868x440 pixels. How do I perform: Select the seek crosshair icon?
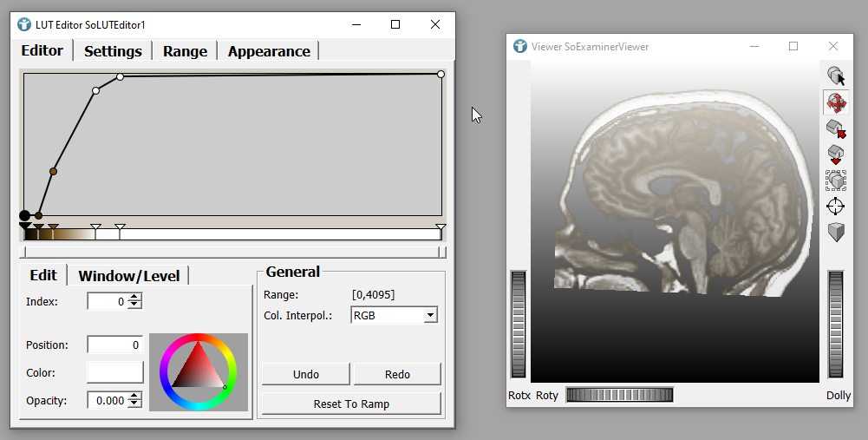836,206
